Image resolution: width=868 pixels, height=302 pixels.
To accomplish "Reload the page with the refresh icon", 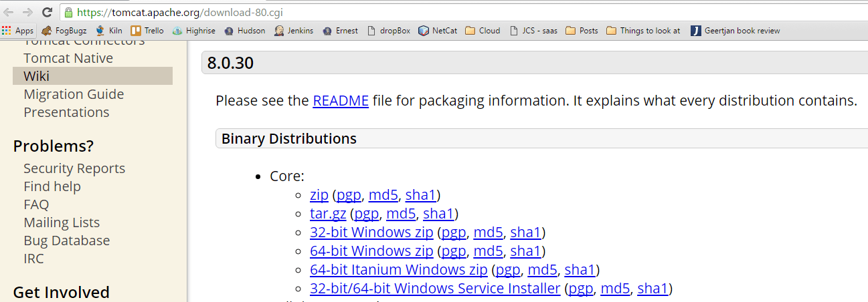I will [47, 12].
